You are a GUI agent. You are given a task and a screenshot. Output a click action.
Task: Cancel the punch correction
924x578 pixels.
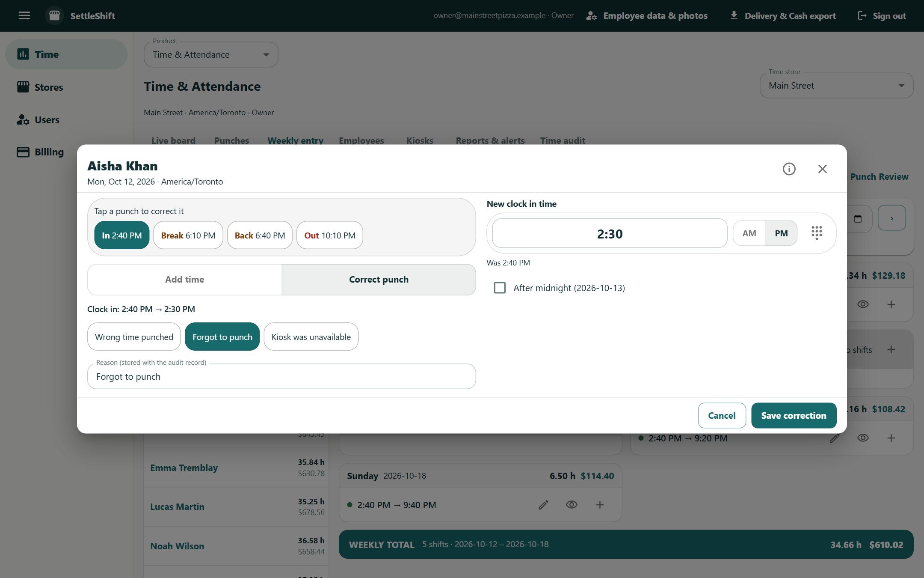[722, 415]
